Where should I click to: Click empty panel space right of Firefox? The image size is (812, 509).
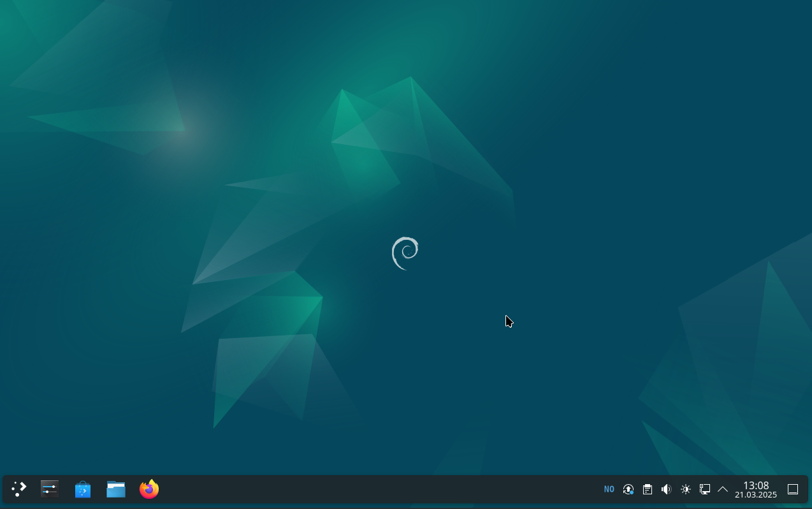[382, 489]
